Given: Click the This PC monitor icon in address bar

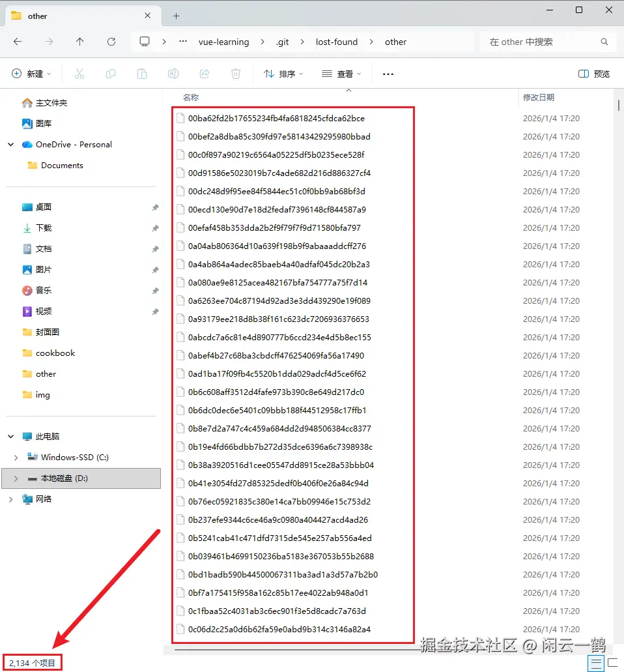Looking at the screenshot, I should (x=145, y=42).
